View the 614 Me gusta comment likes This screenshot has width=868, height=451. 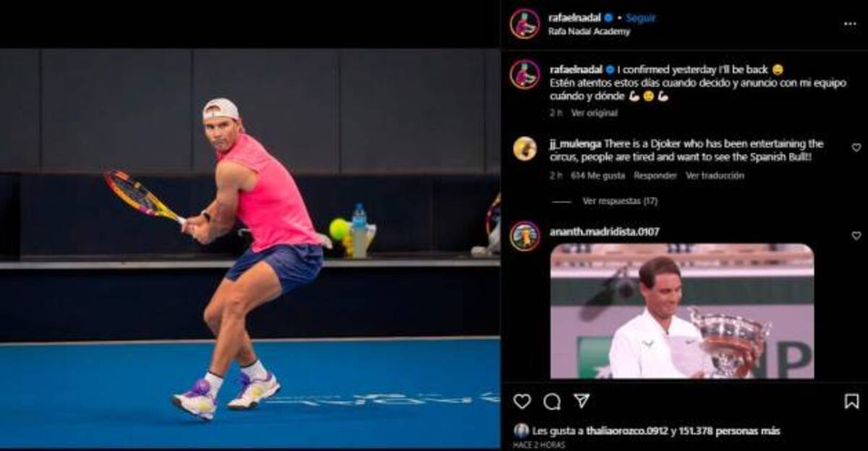597,175
